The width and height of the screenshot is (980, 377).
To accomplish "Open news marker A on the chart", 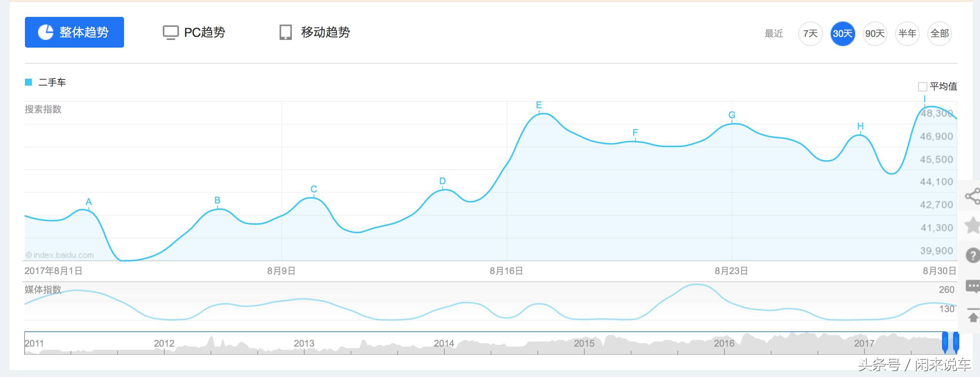I will 89,202.
